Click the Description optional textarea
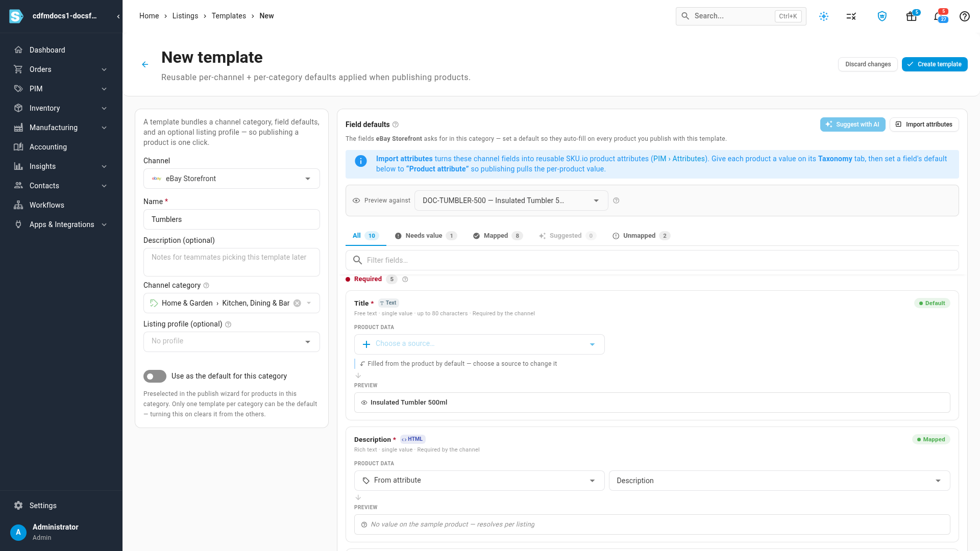This screenshot has height=551, width=980. [x=232, y=262]
